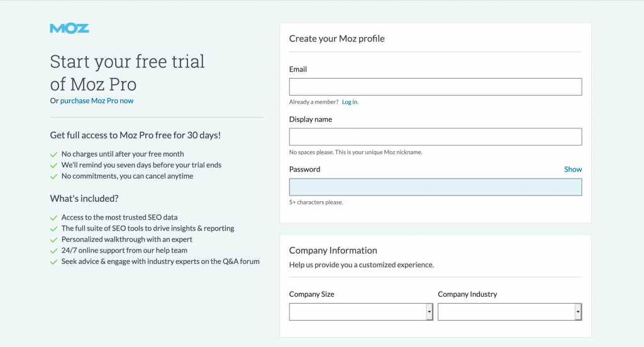Focus the highlighted Password field
This screenshot has height=347, width=644.
tap(435, 187)
